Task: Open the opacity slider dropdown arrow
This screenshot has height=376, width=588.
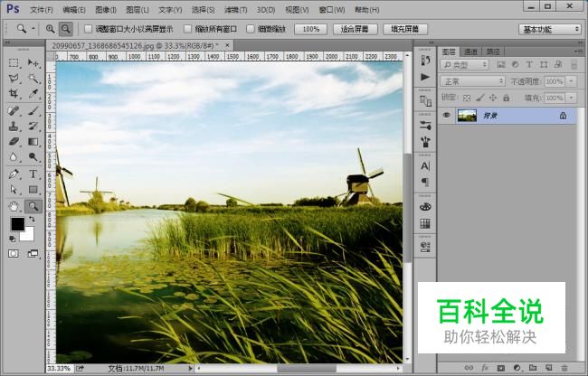Action: click(x=571, y=81)
